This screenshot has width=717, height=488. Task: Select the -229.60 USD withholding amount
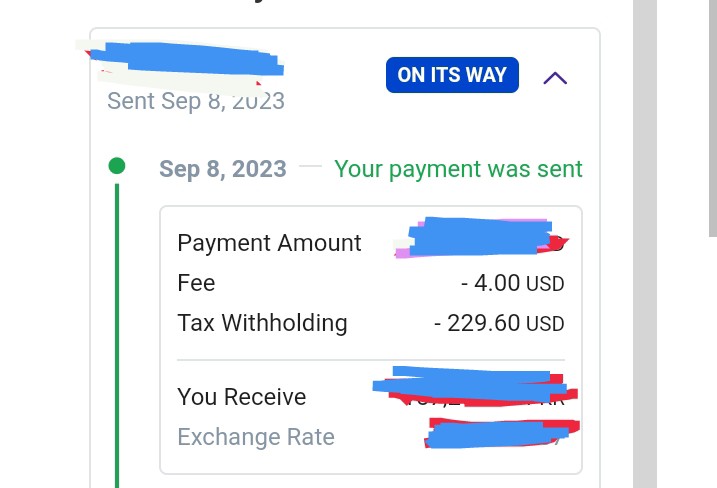pos(499,323)
